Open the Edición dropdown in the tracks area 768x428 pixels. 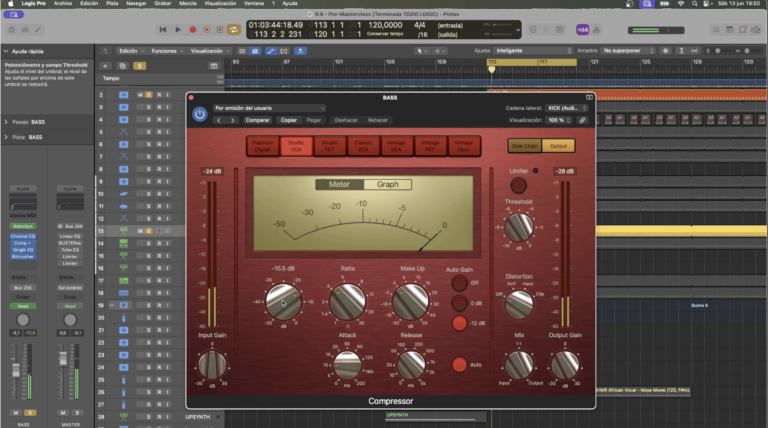(x=131, y=51)
